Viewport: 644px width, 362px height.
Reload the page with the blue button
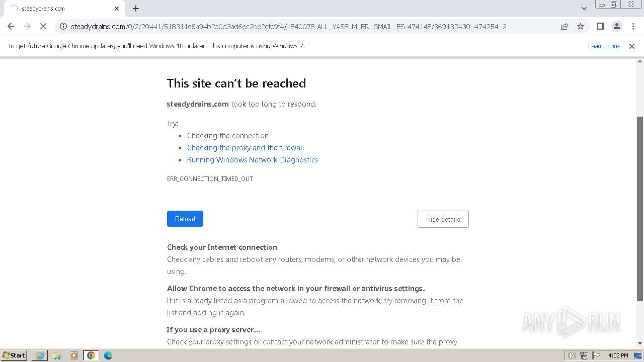click(185, 219)
